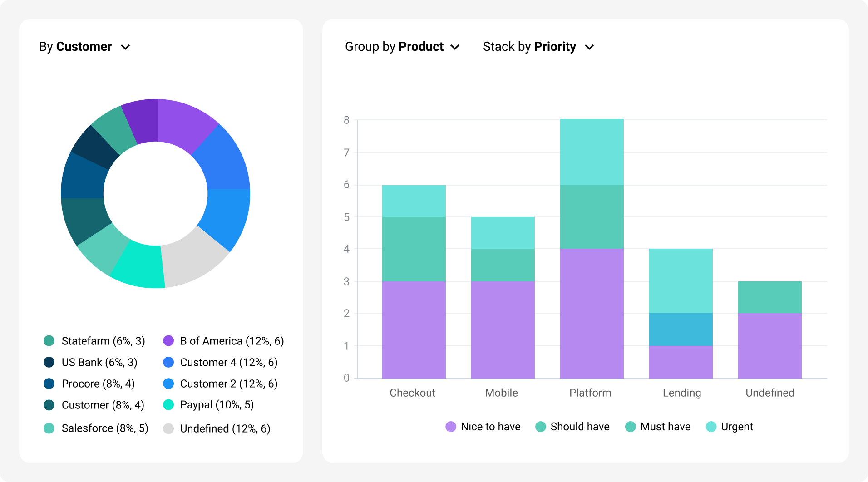Select the Customer 2 legend label
868x482 pixels.
228,384
